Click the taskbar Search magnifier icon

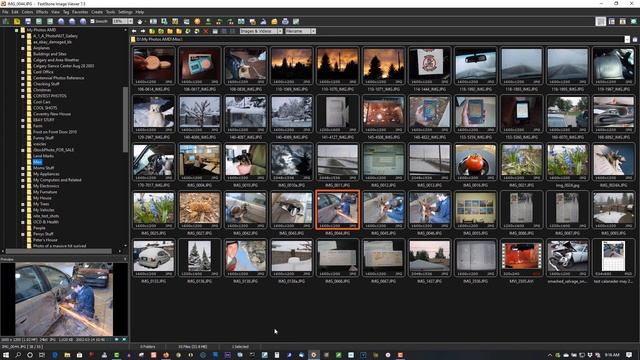(18, 355)
